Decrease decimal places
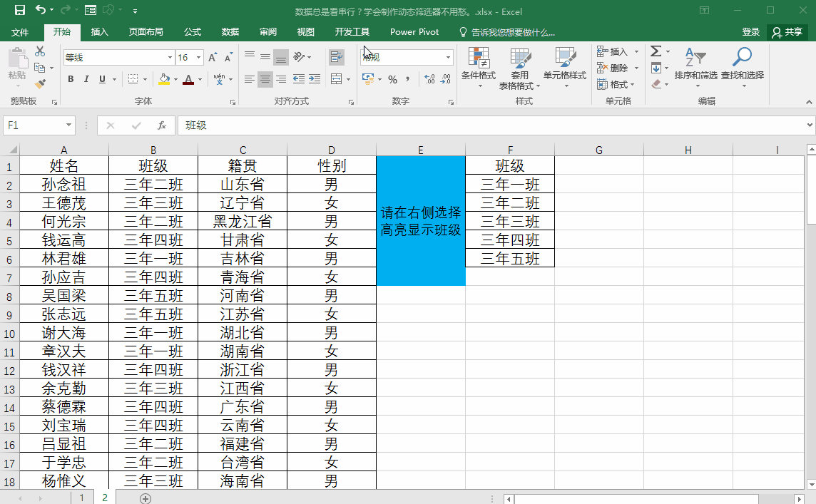Screen dimensions: 816x504 coord(446,79)
